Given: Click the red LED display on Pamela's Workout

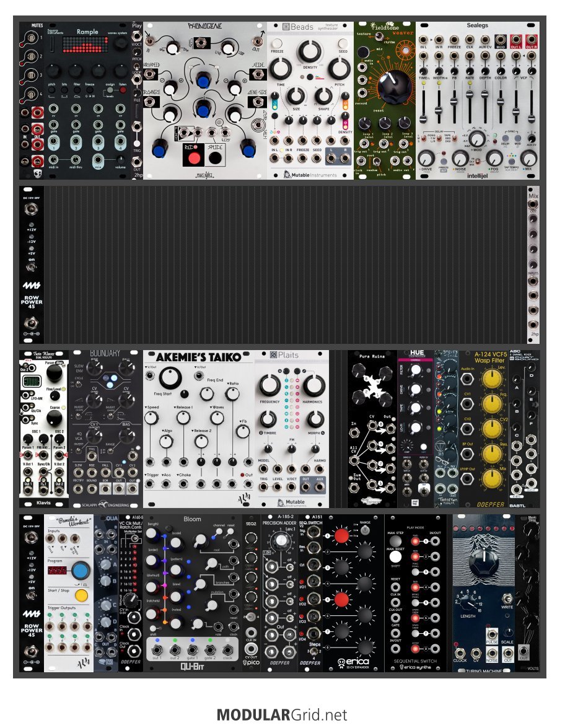Looking at the screenshot, I should tap(56, 569).
